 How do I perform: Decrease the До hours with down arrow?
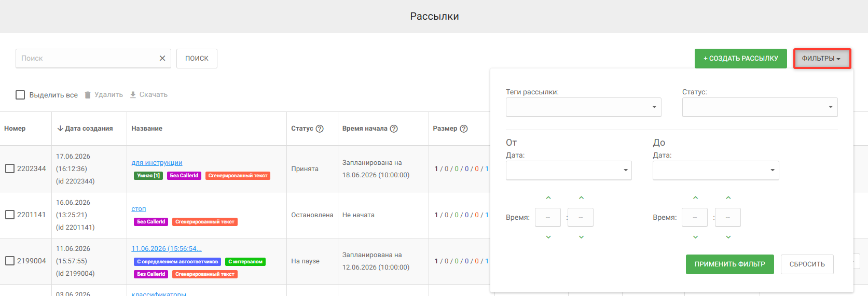tap(695, 237)
